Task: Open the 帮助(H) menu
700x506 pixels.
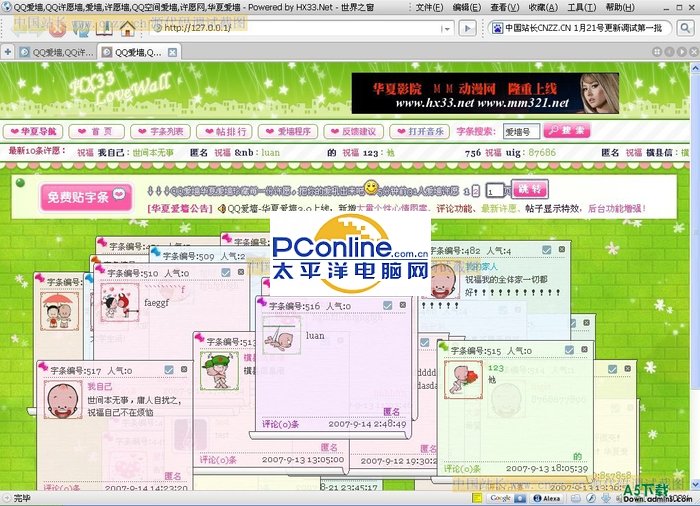Action: pos(620,7)
